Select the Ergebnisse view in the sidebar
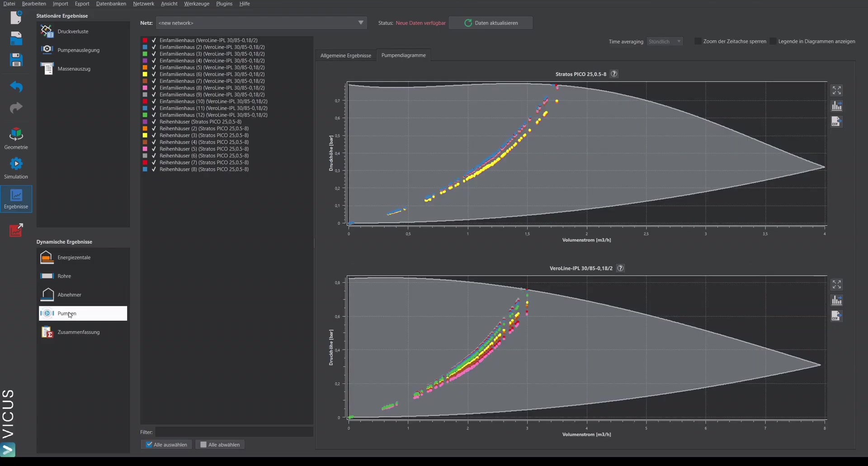The height and width of the screenshot is (466, 868). pyautogui.click(x=16, y=199)
